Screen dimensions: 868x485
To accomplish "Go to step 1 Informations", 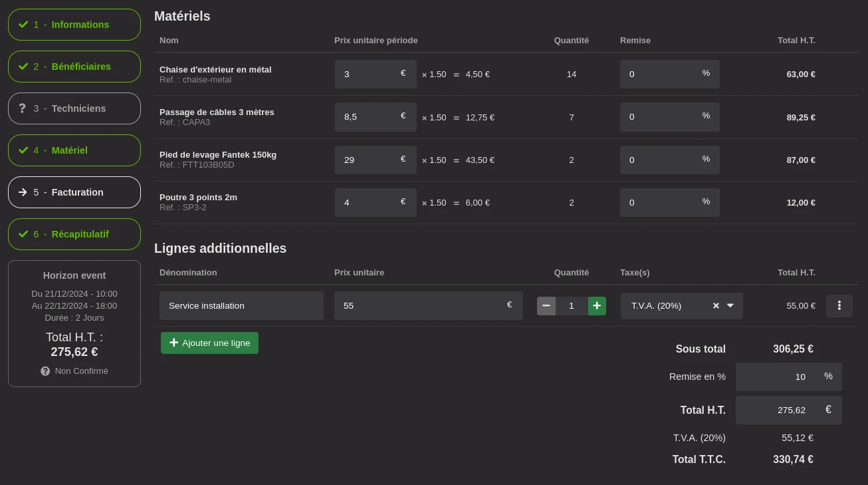I will (74, 25).
